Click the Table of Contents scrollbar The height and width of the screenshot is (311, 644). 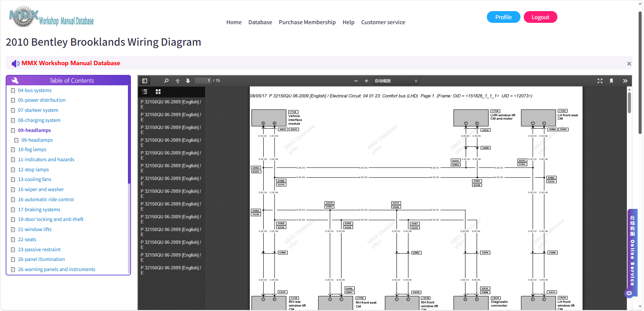tap(129, 134)
